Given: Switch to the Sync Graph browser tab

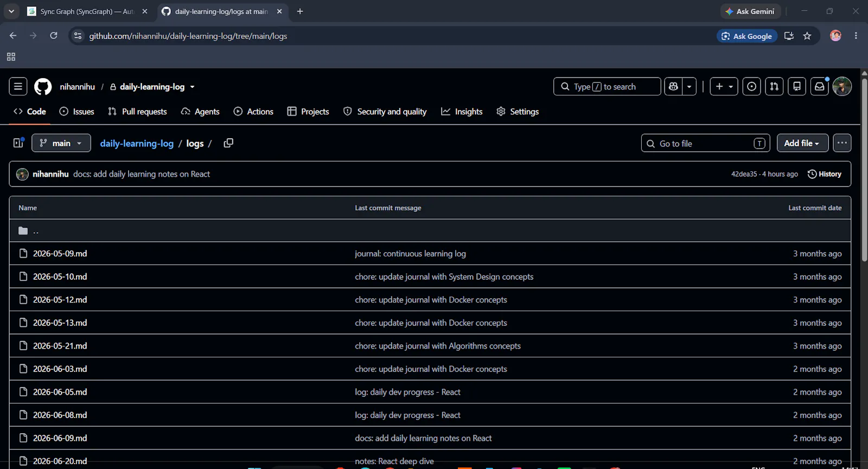Looking at the screenshot, I should tap(88, 11).
